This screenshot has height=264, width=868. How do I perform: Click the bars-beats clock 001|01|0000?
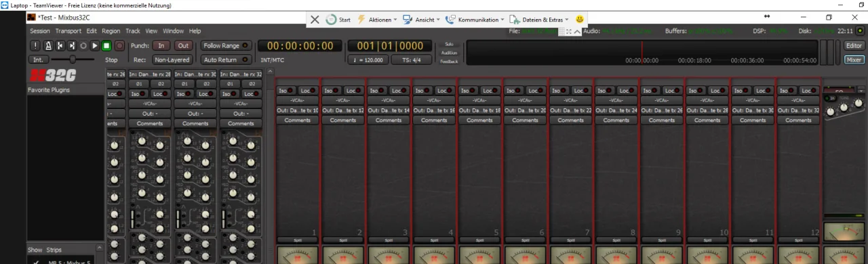390,46
